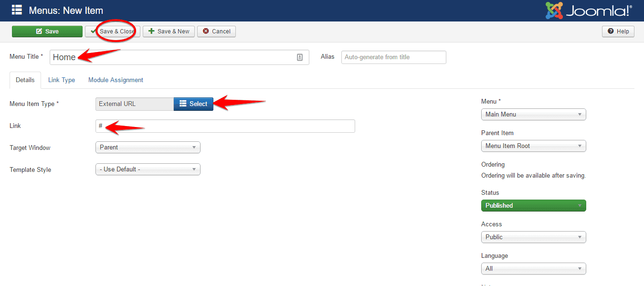Click the Joomla! logo
This screenshot has width=644, height=286.
coord(589,11)
